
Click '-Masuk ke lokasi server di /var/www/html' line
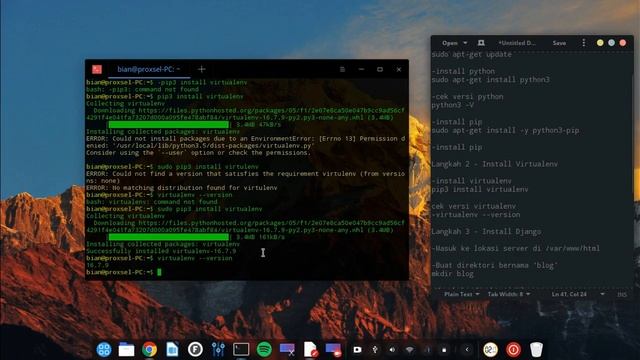(516, 248)
